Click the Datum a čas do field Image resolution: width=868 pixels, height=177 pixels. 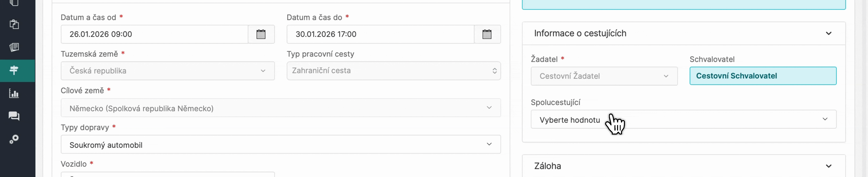tap(380, 34)
